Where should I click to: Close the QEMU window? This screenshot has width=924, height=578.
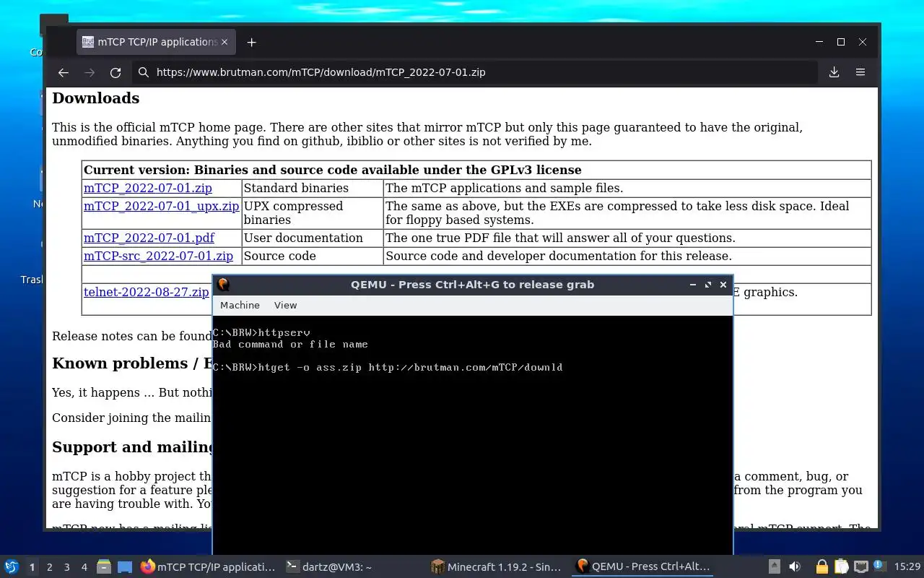723,285
